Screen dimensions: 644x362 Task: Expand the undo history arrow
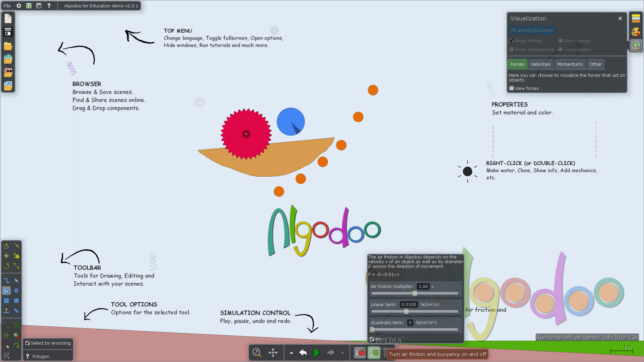pos(291,353)
